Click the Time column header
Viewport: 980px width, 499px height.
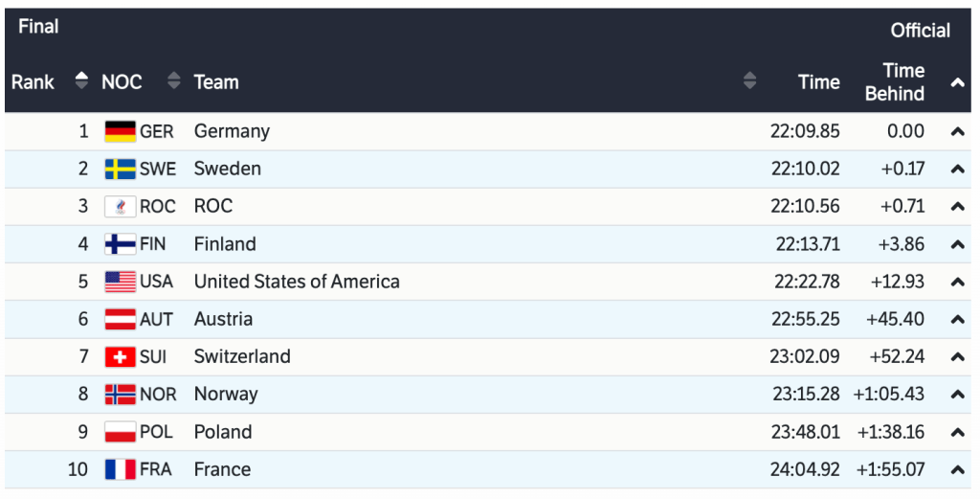coord(818,82)
